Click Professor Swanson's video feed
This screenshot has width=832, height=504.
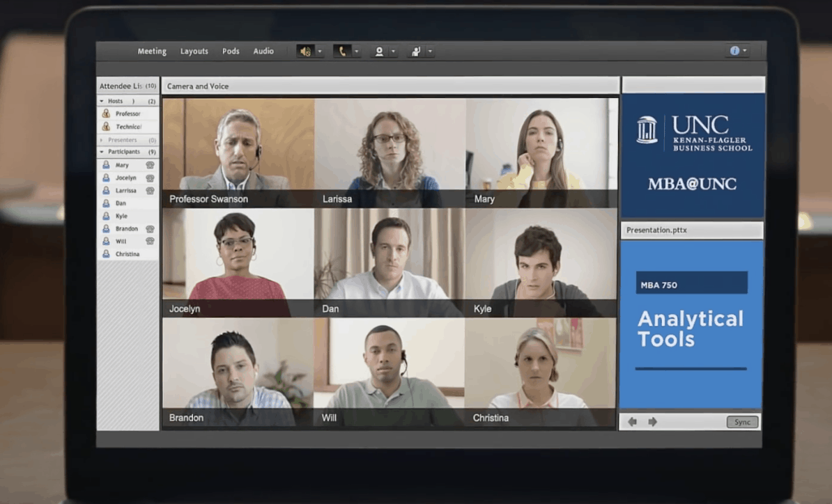pos(238,152)
